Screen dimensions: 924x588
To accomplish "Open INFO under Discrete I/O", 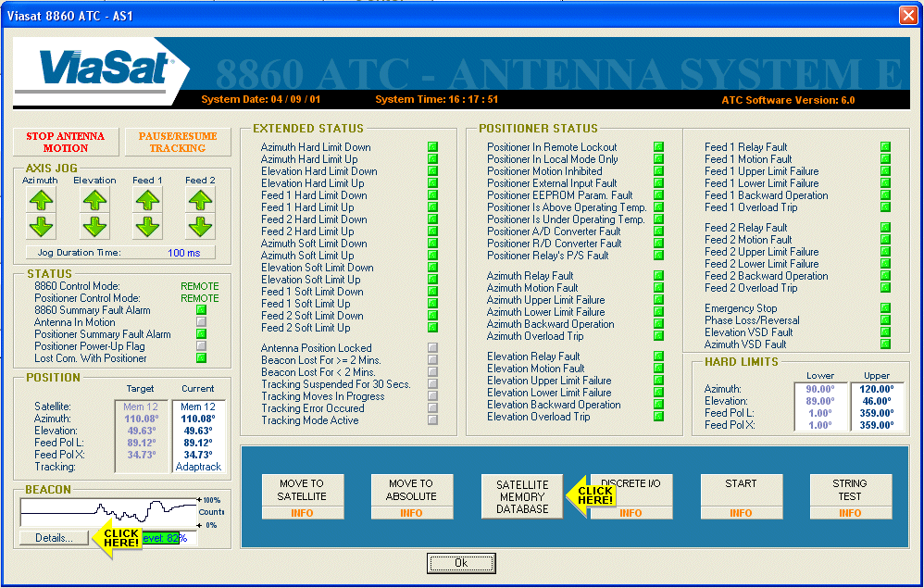I will coord(631,513).
